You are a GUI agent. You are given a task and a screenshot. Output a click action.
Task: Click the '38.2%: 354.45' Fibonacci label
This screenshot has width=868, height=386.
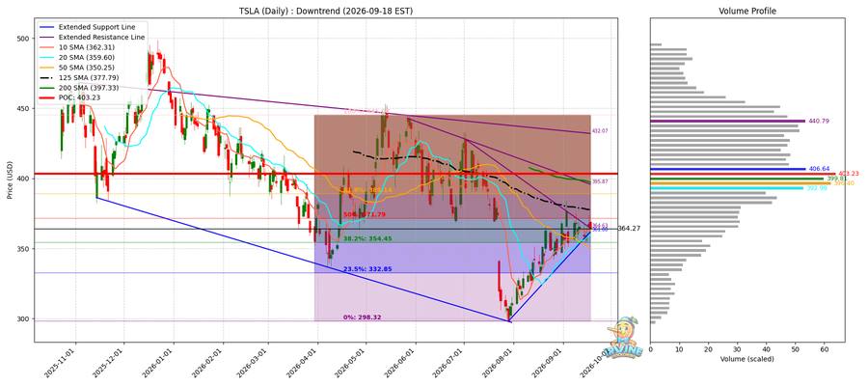tap(368, 238)
